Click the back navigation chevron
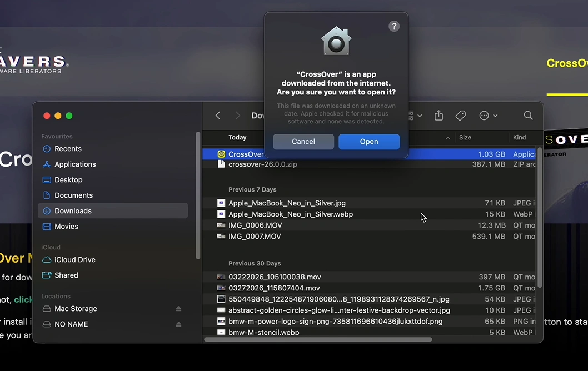 (x=218, y=115)
